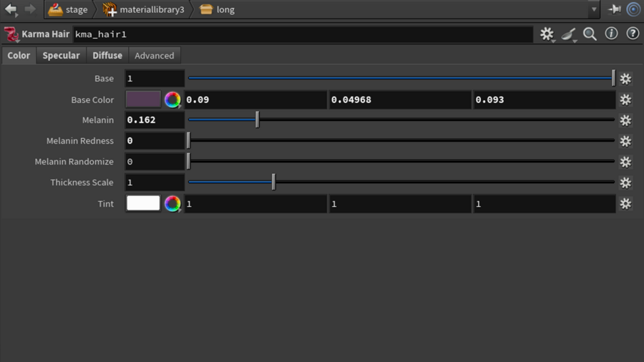Open the Base Color wheel picker
Screen dimensions: 644x362
pos(172,99)
